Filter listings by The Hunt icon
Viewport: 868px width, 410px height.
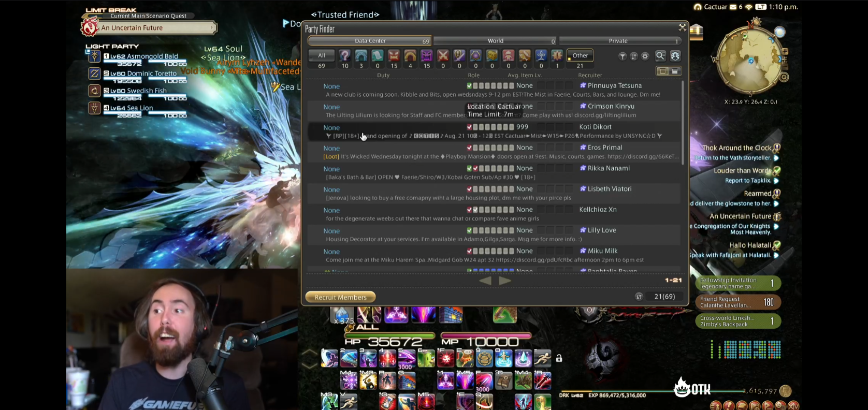509,55
